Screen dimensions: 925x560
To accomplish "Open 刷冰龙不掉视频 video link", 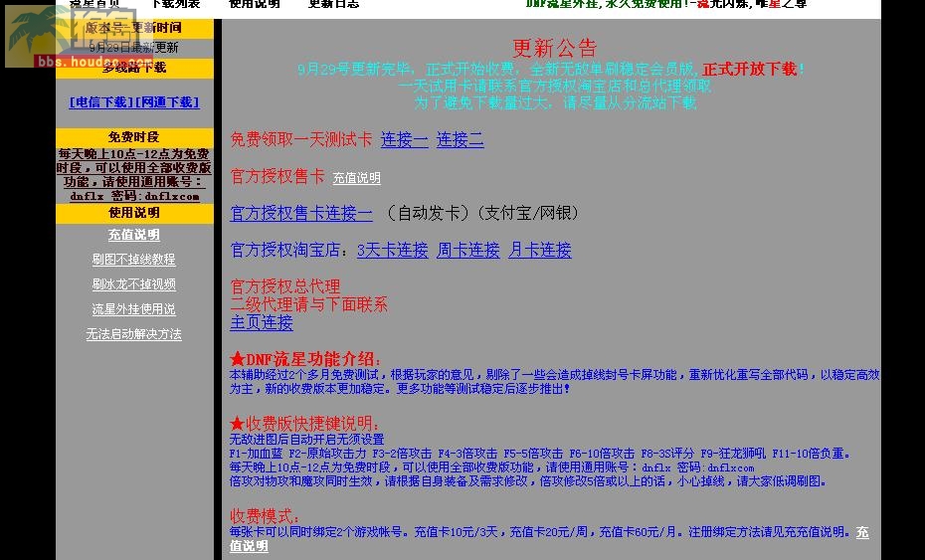I will coord(134,284).
